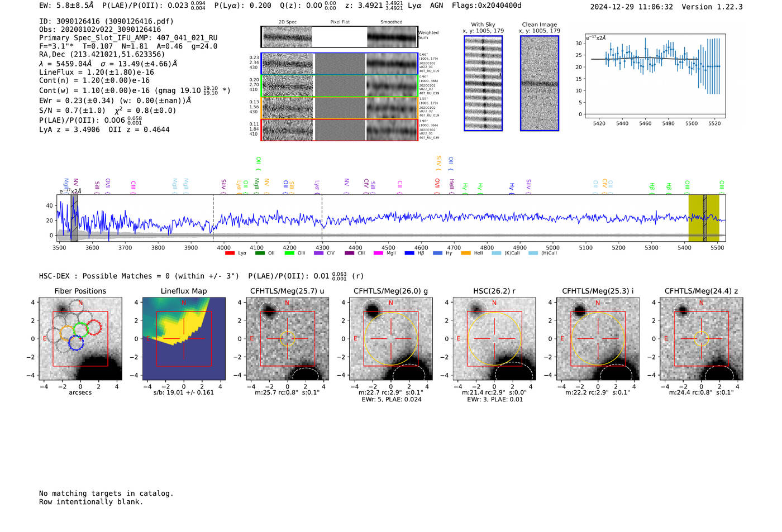Select the blue-bordered 2D spectrum row
Screen dimensions: 782x532
(339, 64)
